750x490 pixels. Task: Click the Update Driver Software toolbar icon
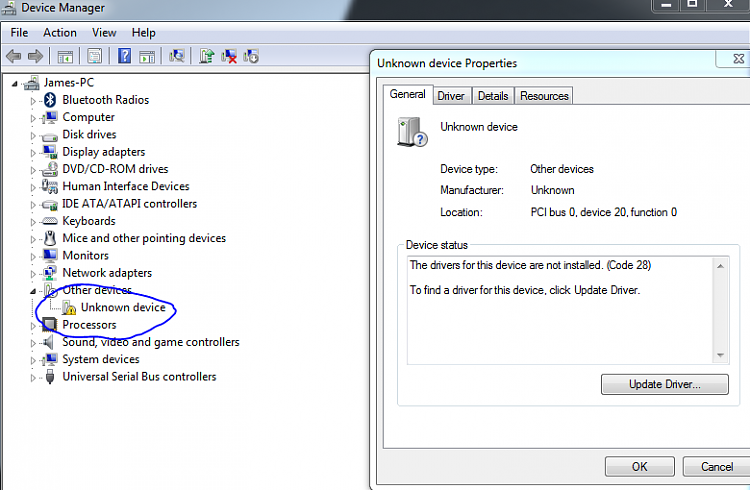click(x=207, y=56)
